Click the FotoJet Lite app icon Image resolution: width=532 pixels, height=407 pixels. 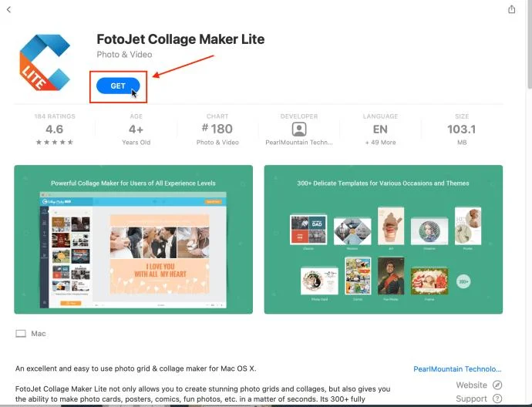[x=45, y=62]
